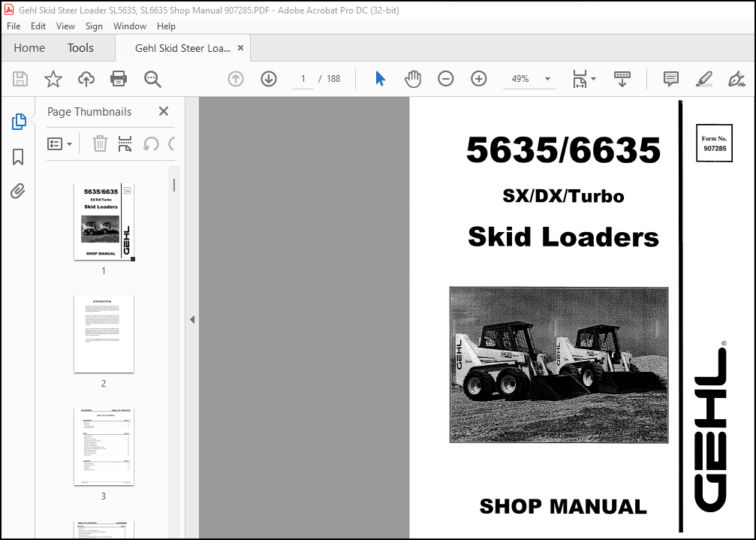Image resolution: width=756 pixels, height=540 pixels.
Task: Open the find text magnifier
Action: click(x=152, y=79)
